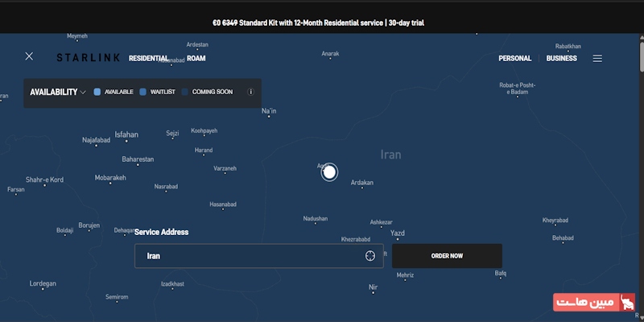Click the Borujen town label
644x322 pixels.
(89, 225)
